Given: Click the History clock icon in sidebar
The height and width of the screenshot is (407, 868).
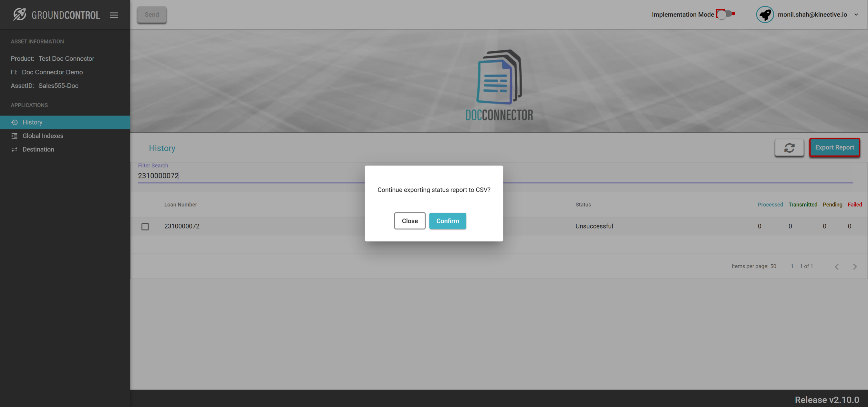Looking at the screenshot, I should coord(15,122).
